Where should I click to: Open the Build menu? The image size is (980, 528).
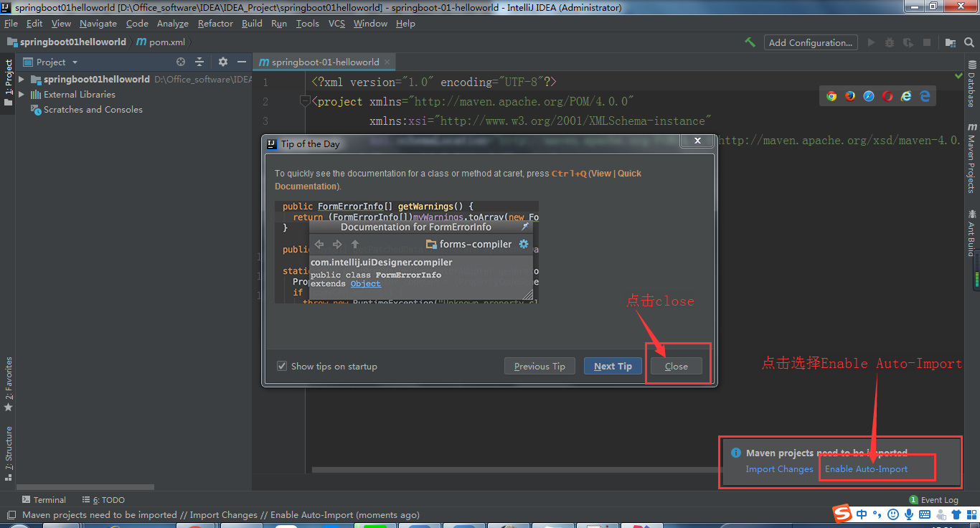click(x=252, y=23)
